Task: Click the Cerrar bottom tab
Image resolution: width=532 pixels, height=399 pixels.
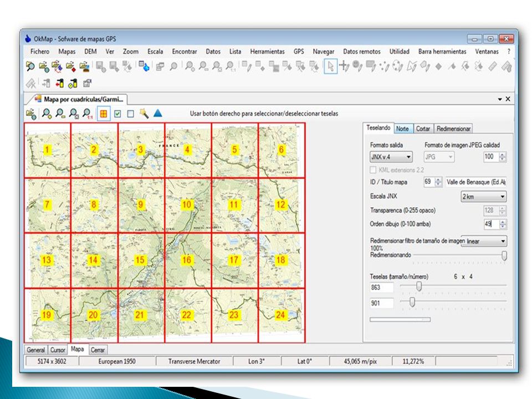Action: 98,350
